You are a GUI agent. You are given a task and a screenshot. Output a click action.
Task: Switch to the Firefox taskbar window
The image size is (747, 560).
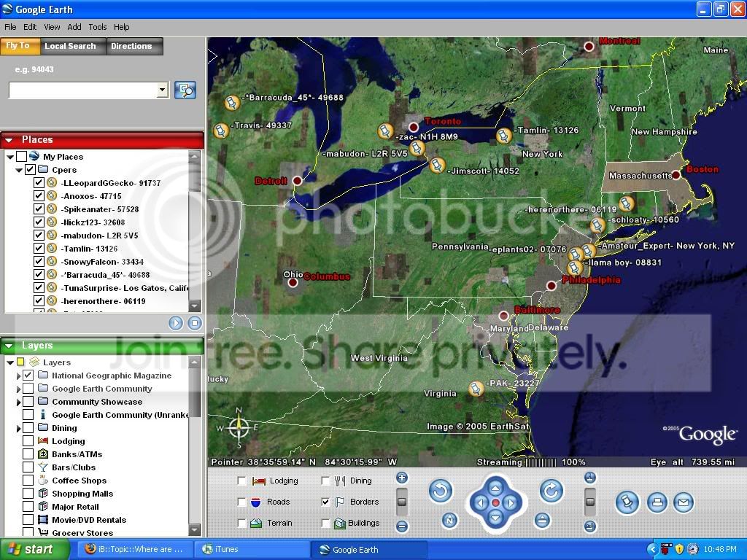click(x=135, y=549)
